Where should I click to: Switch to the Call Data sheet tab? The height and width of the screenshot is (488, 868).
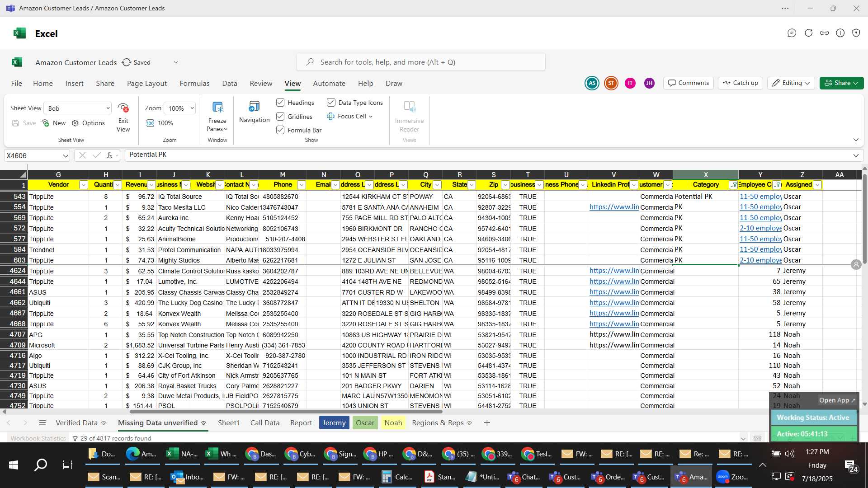(x=265, y=423)
